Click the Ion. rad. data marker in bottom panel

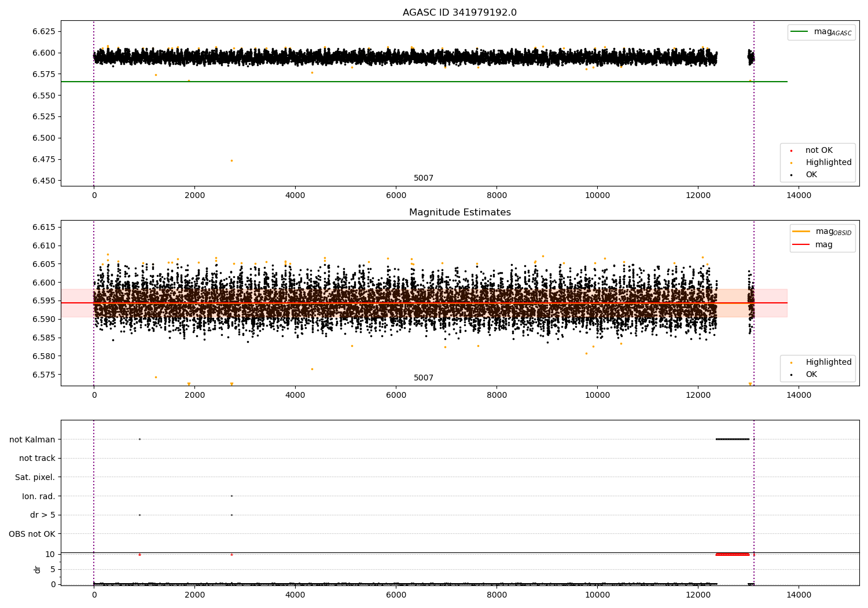(231, 496)
